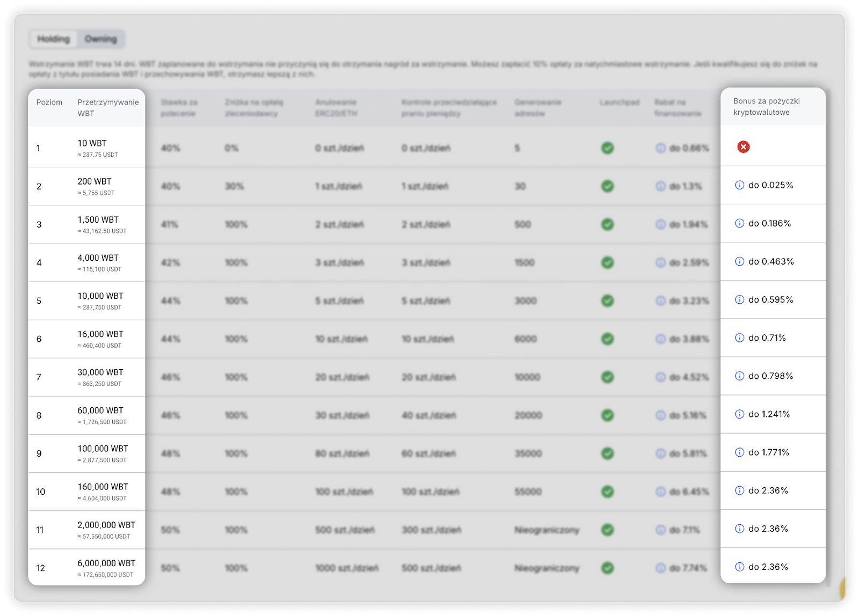
Task: Switch to the Owning tab
Action: click(100, 39)
